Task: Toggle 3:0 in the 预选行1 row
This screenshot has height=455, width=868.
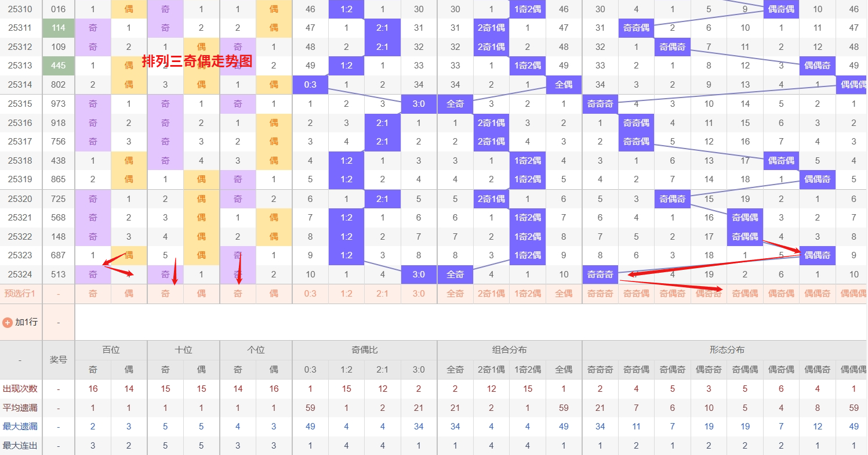Action: tap(419, 294)
